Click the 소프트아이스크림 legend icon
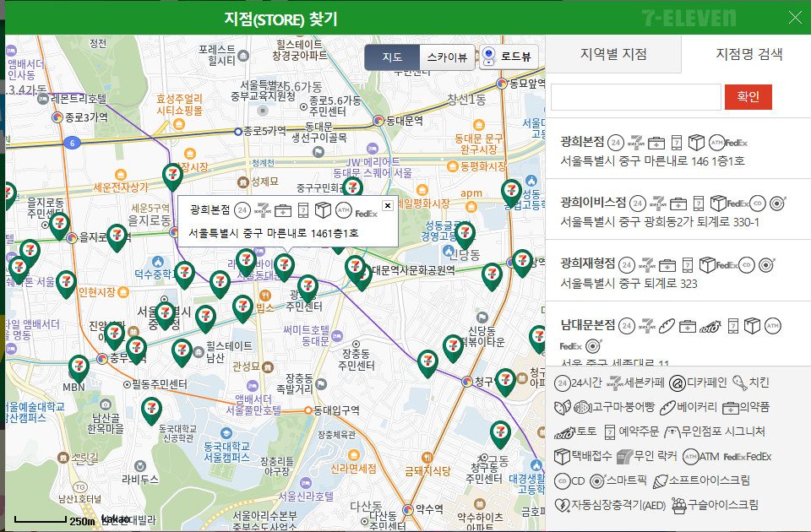811x532 pixels. pyautogui.click(x=661, y=481)
